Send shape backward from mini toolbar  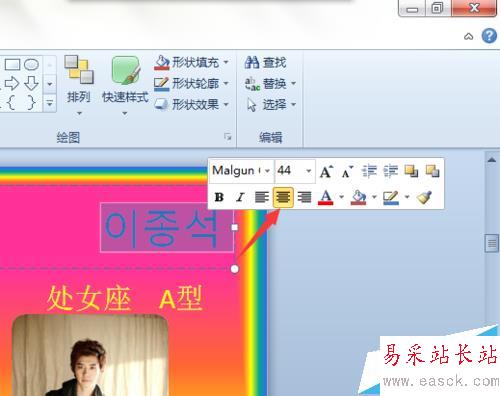click(432, 171)
